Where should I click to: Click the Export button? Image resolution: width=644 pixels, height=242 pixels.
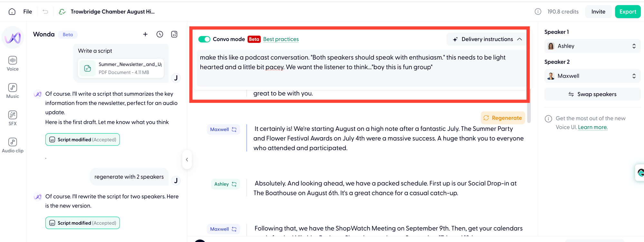(628, 12)
